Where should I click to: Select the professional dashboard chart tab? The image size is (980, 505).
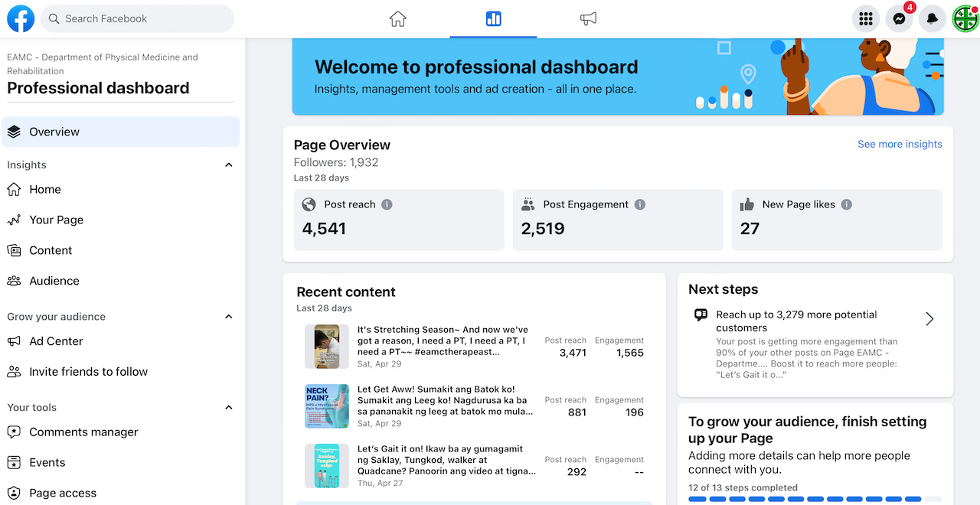[x=493, y=19]
